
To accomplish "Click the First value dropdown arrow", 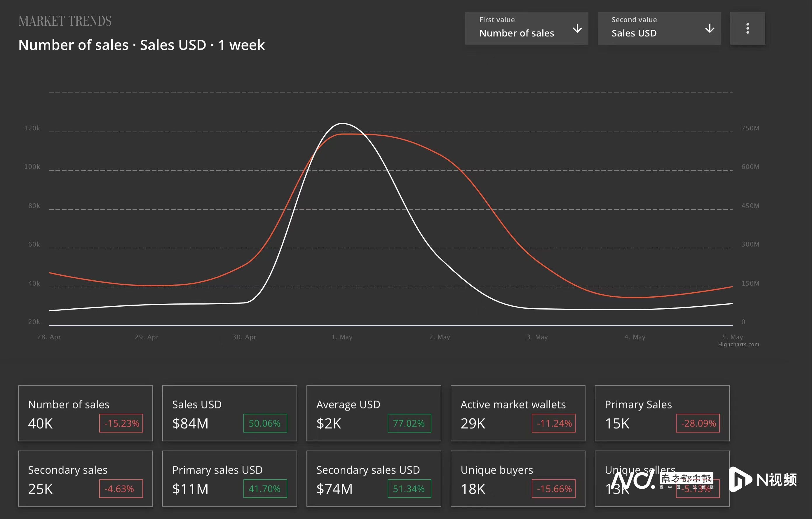I will pyautogui.click(x=577, y=28).
